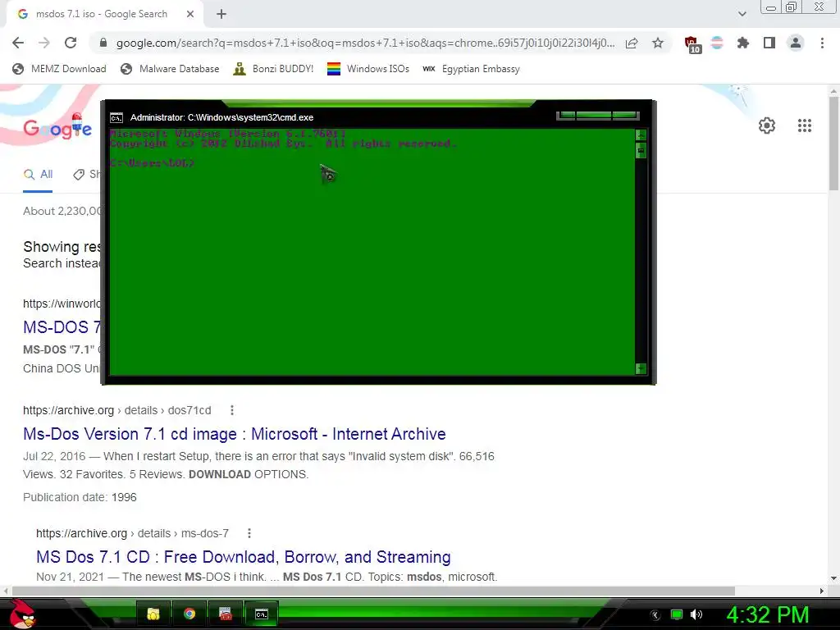840x630 pixels.
Task: Open Egyptian Embassy bookmark
Action: point(472,69)
